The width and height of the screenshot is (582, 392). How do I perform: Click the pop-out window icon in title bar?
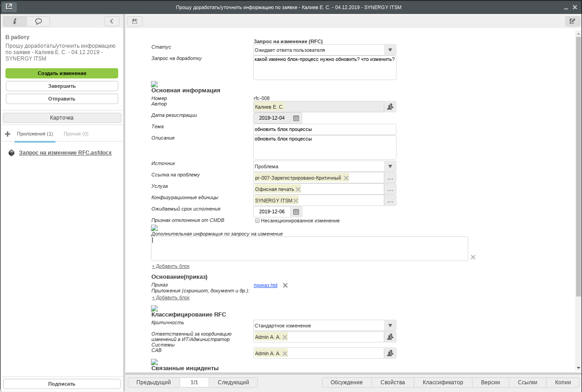click(9, 7)
